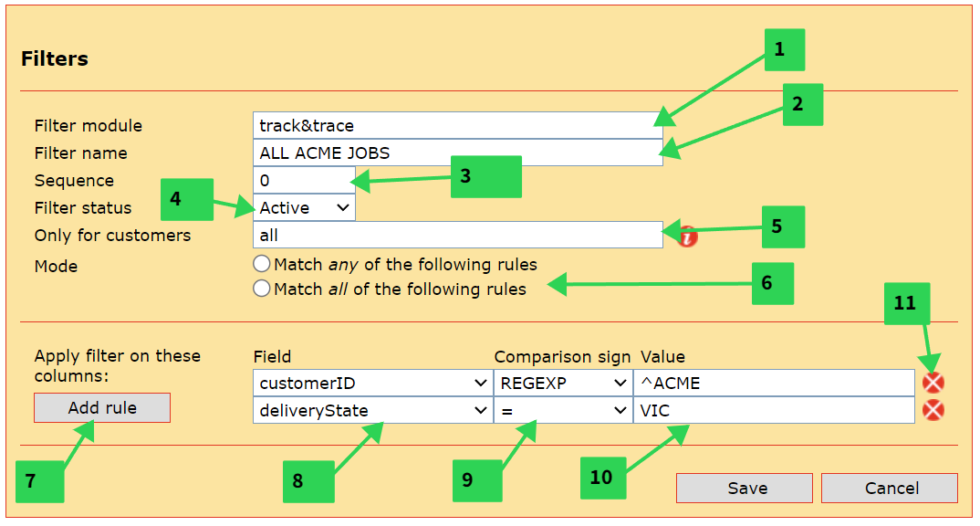The image size is (980, 526).
Task: Delete the customerID rule with red X
Action: pos(933,384)
